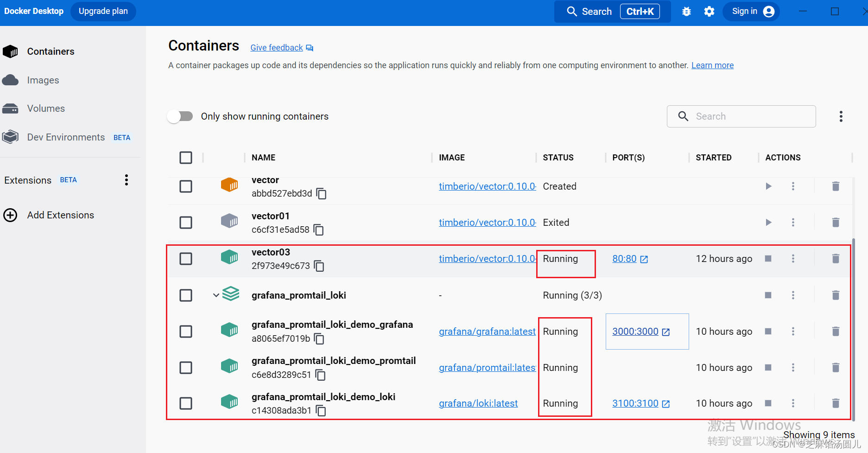Start the vector01 container with play button
This screenshot has width=868, height=453.
pyautogui.click(x=768, y=223)
